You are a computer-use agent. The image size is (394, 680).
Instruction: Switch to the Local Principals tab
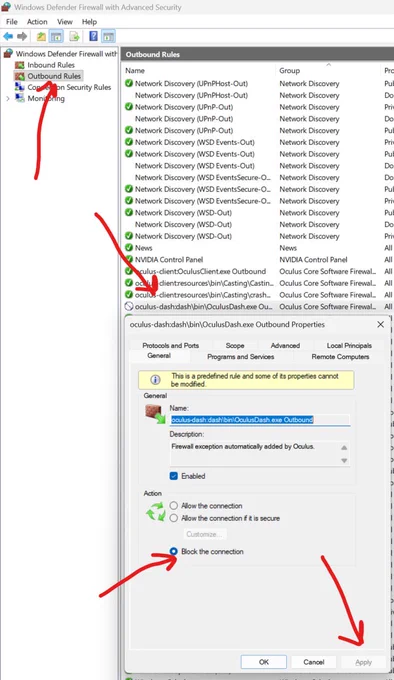349,346
